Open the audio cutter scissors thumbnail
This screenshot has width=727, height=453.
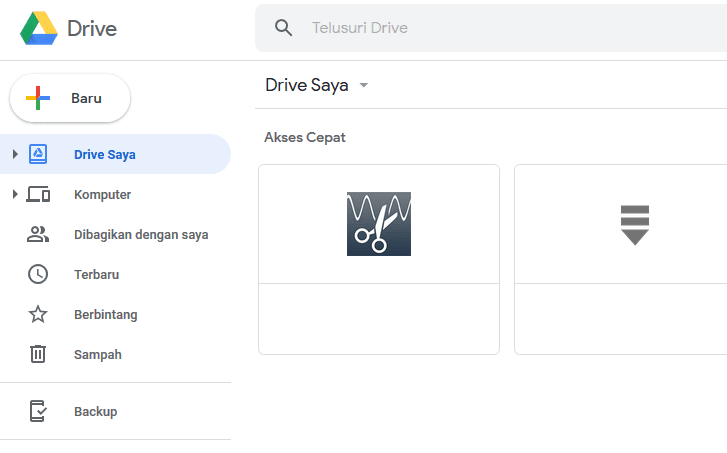pos(379,224)
